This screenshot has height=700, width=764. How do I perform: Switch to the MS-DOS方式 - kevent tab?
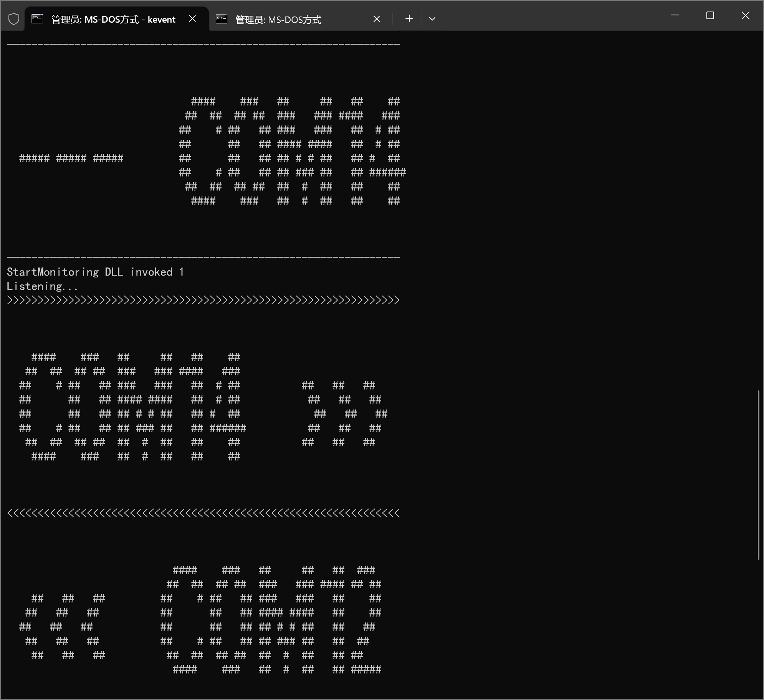point(113,19)
